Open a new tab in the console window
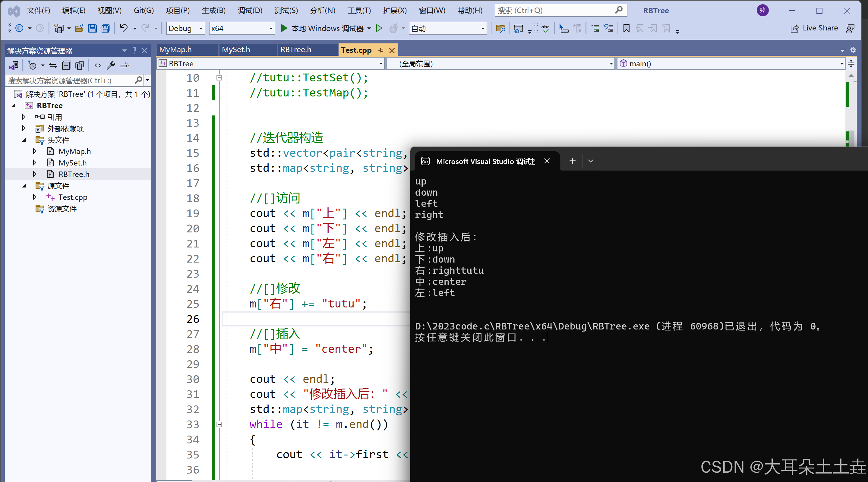The height and width of the screenshot is (482, 868). 572,161
